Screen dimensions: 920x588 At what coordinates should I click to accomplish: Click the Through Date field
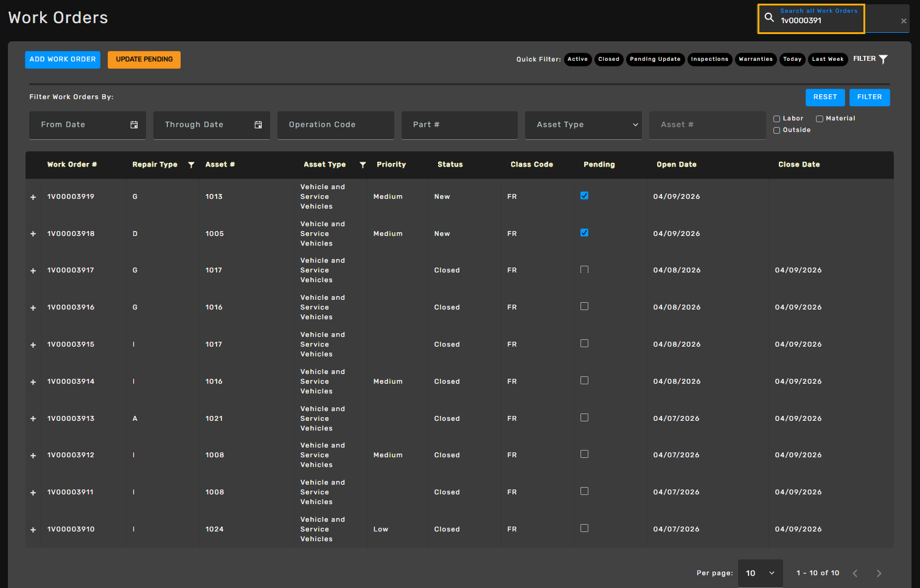click(x=212, y=125)
